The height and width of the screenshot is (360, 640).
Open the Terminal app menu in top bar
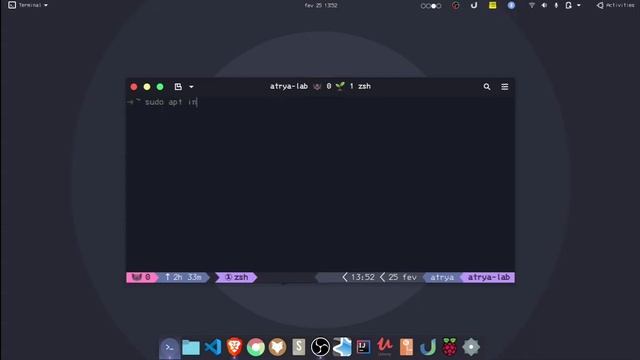tap(28, 5)
